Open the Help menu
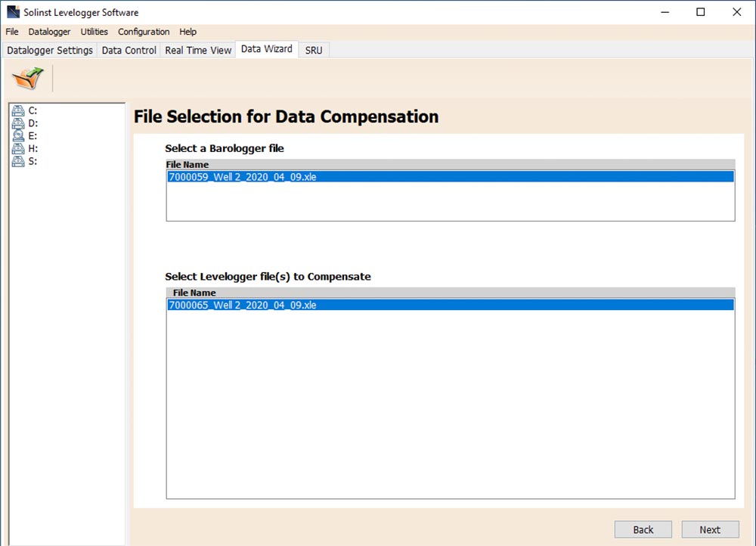The image size is (756, 546). pos(187,32)
